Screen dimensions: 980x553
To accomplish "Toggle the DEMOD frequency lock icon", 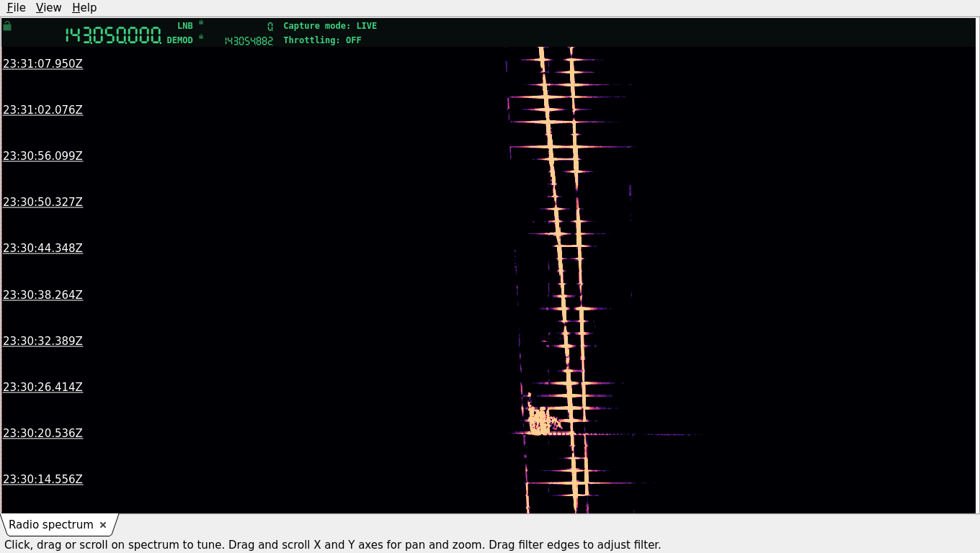I will [x=201, y=37].
